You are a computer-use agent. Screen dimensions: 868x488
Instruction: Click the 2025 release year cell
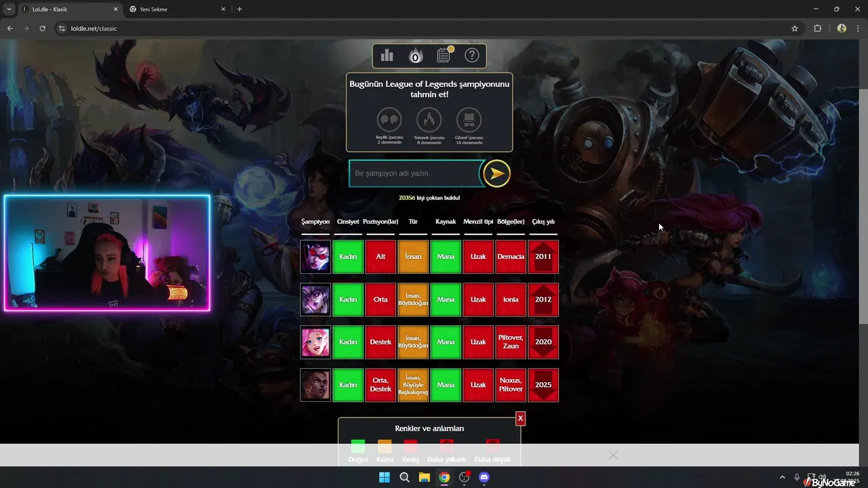[x=543, y=385]
